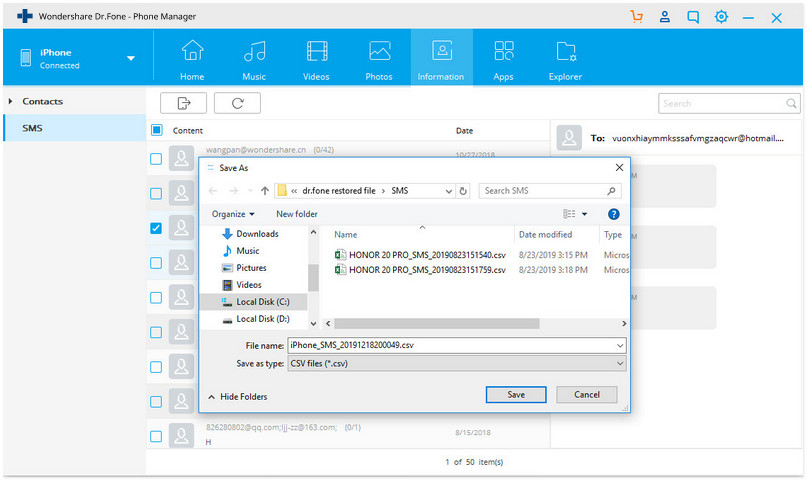
Task: Click the Back arrow in Save As
Action: 213,191
